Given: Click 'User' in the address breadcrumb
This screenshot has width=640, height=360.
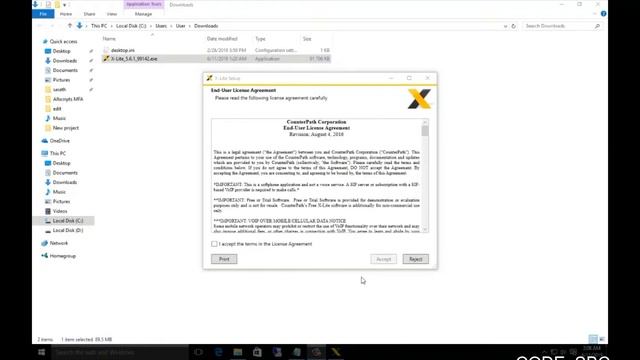Looking at the screenshot, I should 180,26.
